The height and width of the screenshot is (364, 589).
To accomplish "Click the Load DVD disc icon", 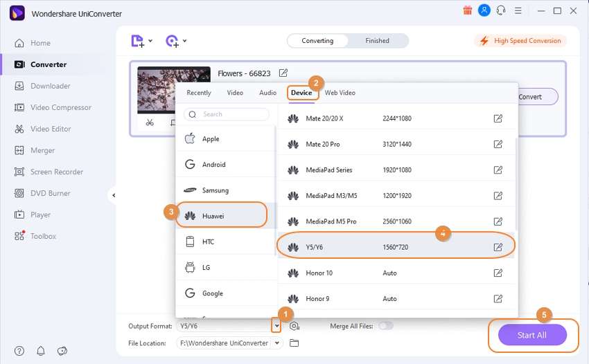I will pyautogui.click(x=172, y=41).
